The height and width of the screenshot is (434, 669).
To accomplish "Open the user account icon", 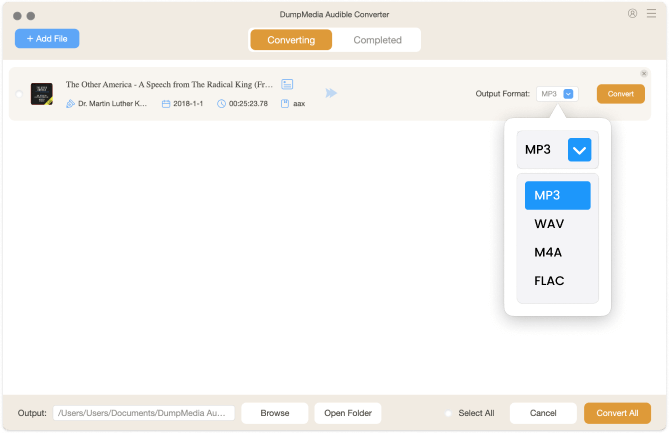I will (632, 14).
